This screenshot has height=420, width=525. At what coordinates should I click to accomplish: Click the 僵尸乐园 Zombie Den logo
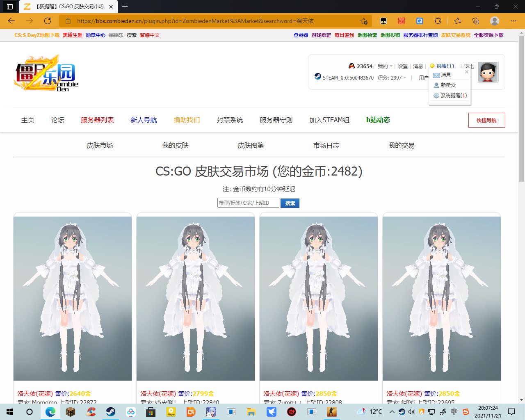click(x=46, y=73)
